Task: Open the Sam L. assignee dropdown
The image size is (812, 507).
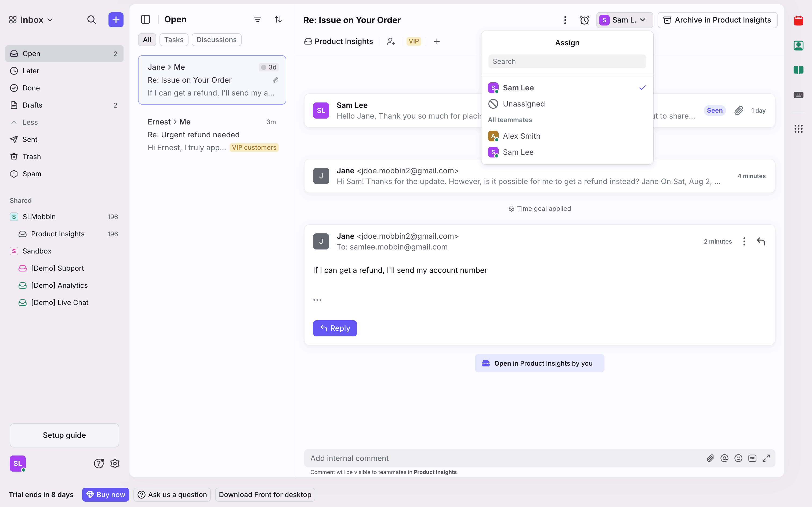Action: pyautogui.click(x=624, y=20)
